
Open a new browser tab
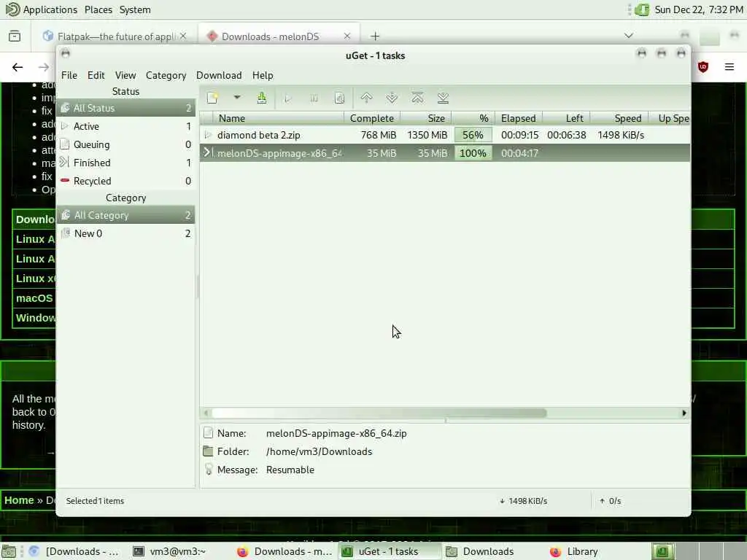pyautogui.click(x=375, y=36)
